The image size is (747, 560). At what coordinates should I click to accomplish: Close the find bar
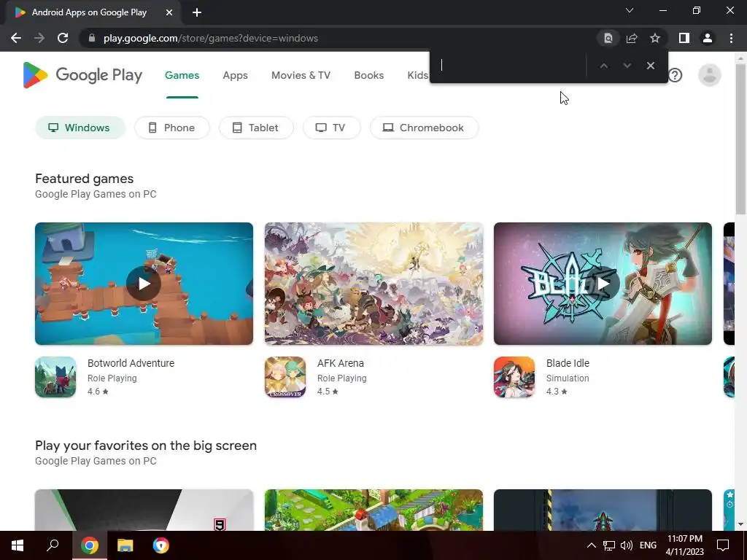click(x=650, y=66)
